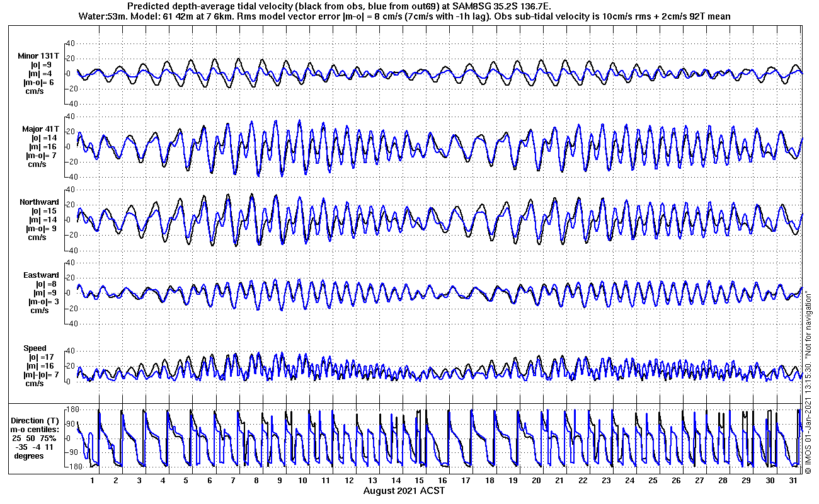Select '|m-o|= 6' in the Minor panel
This screenshot has height=504, width=819.
pyautogui.click(x=40, y=83)
